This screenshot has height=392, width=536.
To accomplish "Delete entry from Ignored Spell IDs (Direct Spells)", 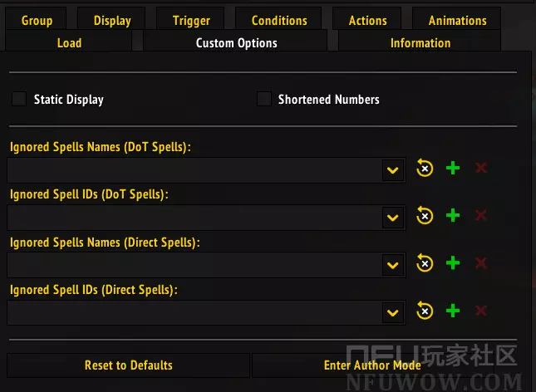I will point(480,311).
